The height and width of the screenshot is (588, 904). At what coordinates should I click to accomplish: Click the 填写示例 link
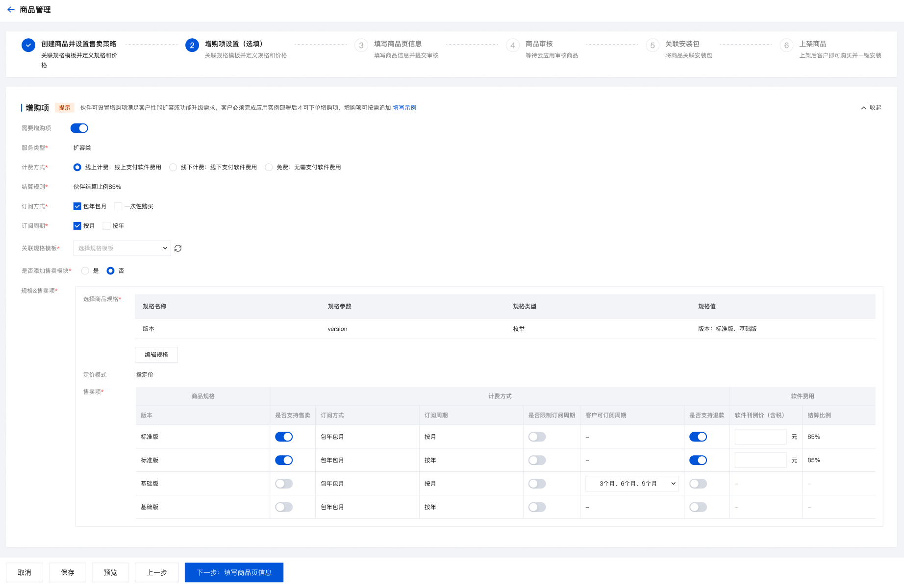404,108
